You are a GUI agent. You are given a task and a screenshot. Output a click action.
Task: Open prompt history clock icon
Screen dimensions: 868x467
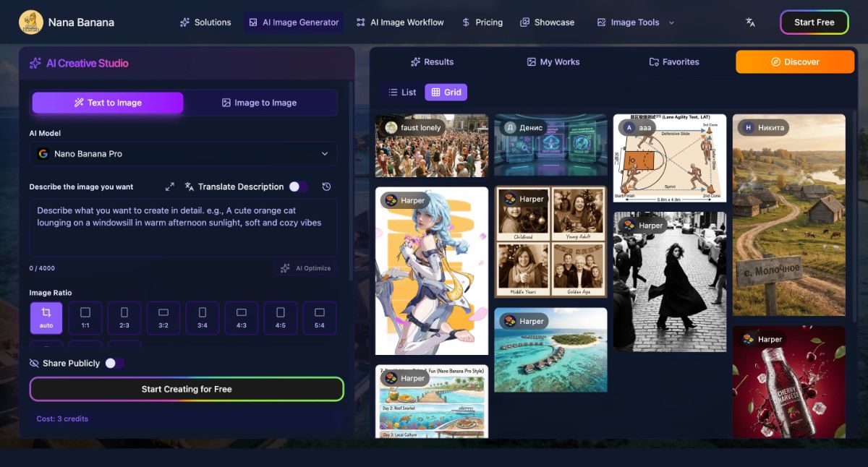(x=326, y=187)
